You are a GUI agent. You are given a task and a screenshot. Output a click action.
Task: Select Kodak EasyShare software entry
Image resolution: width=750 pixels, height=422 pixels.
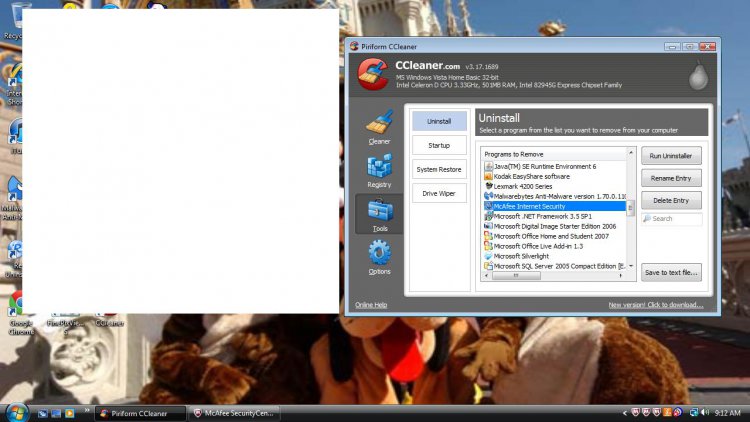(x=554, y=177)
